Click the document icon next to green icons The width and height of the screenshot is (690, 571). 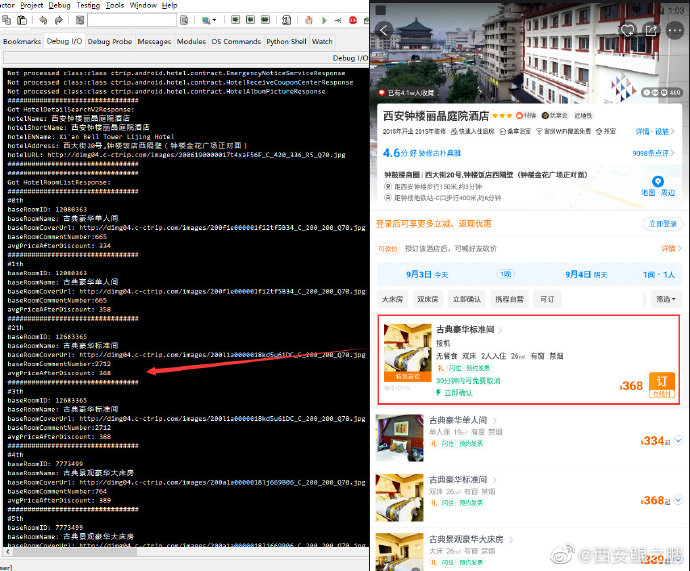point(286,20)
